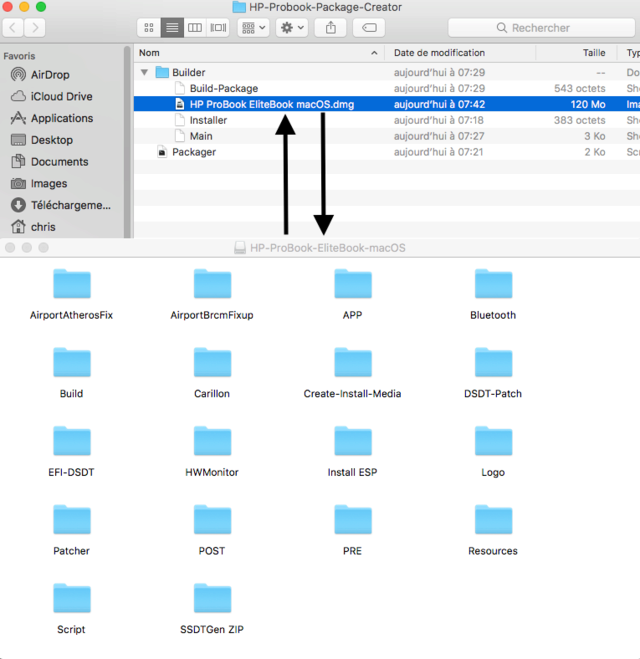Select the Builder folder row
Viewport: 640px width, 659px height.
pos(387,72)
